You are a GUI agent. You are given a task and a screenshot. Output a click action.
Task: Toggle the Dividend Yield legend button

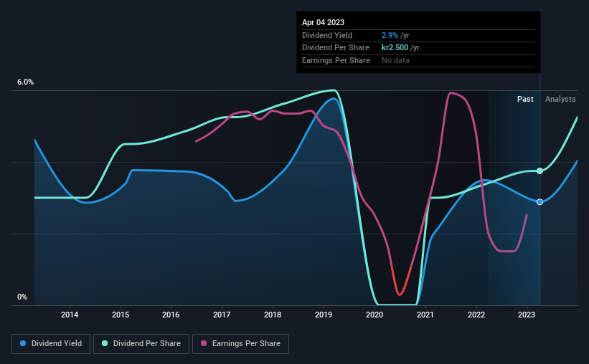tap(51, 344)
